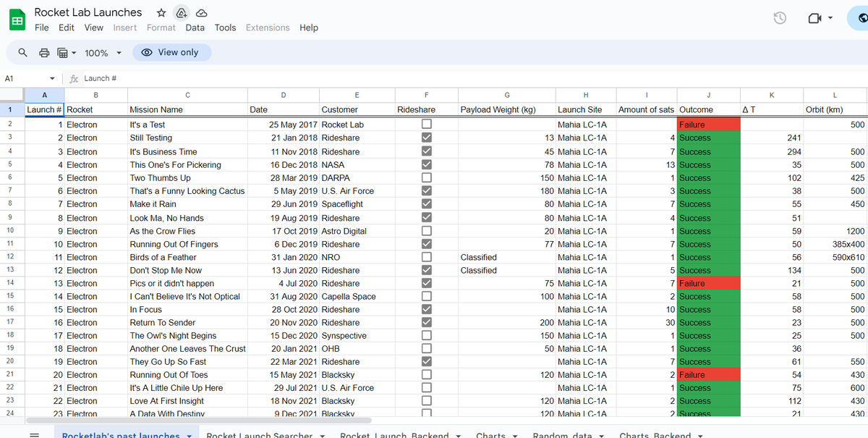Open Random_data tab arrow menu
Image resolution: width=868 pixels, height=438 pixels.
602,436
